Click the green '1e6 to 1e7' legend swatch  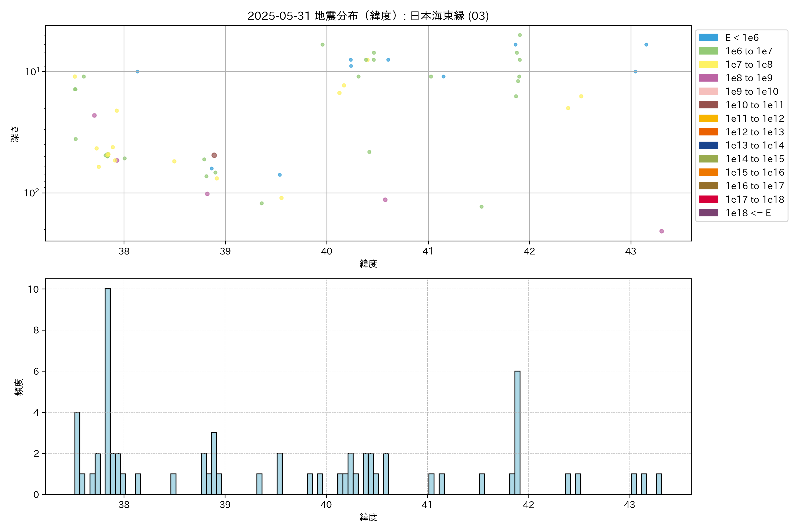point(708,51)
